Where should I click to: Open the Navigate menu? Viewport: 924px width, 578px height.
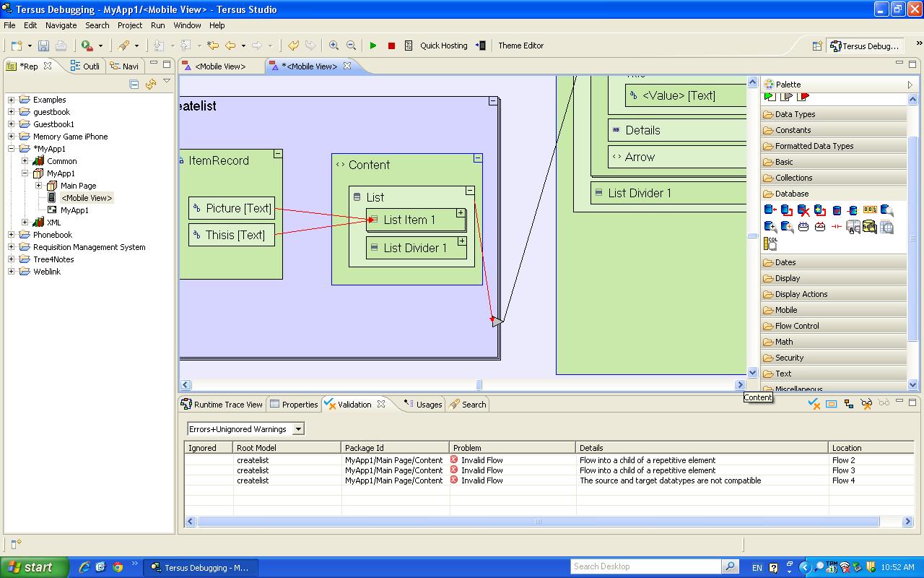(x=61, y=25)
